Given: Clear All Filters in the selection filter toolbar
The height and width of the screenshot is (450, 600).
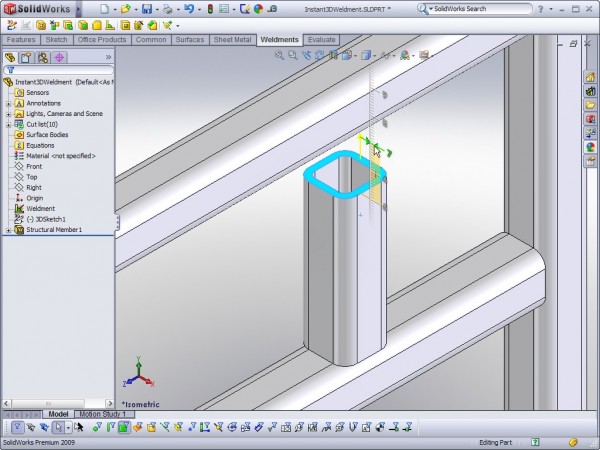Looking at the screenshot, I should click(31, 427).
